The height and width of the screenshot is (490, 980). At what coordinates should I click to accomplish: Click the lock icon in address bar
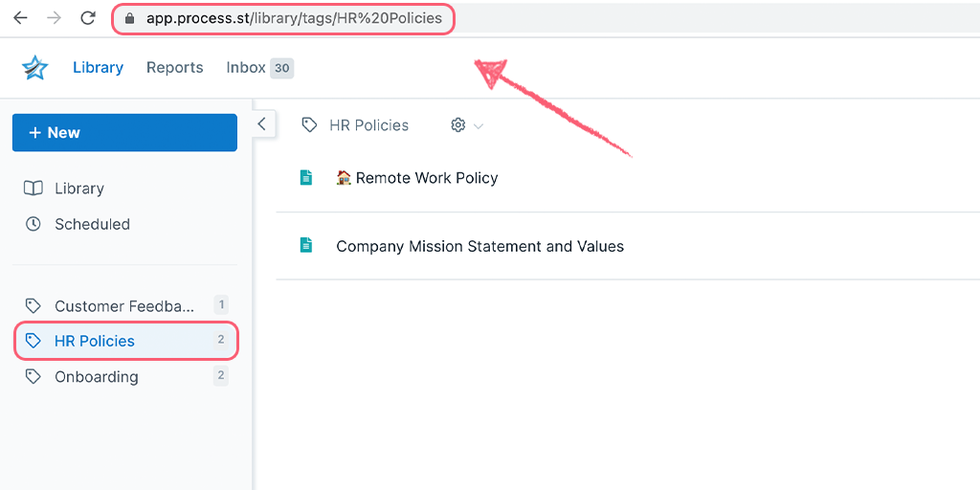pyautogui.click(x=130, y=19)
